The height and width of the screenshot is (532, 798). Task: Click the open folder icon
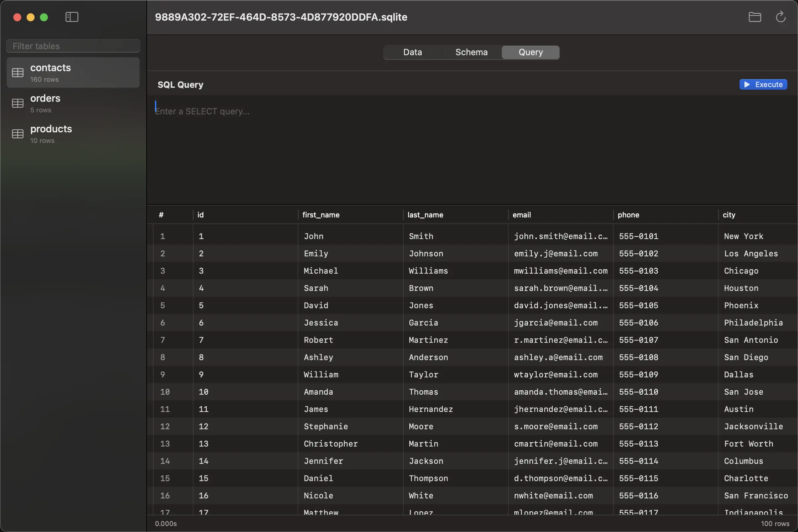(x=754, y=17)
